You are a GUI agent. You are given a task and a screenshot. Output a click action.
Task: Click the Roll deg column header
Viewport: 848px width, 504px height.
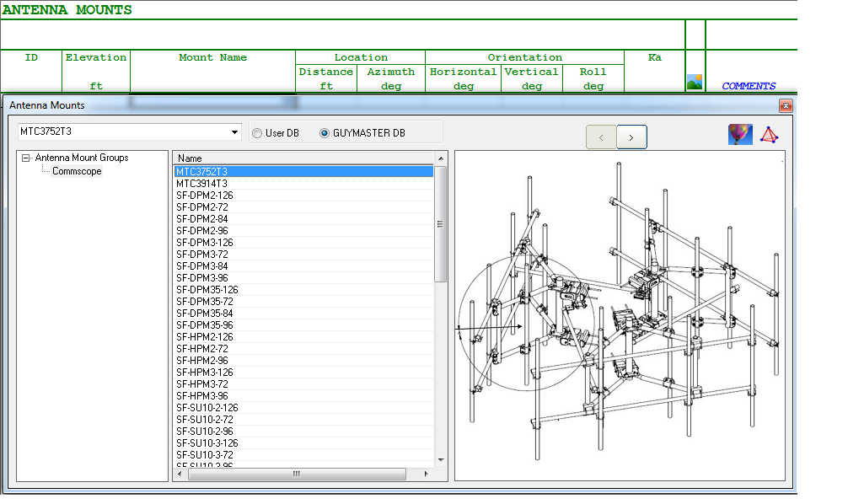point(593,78)
